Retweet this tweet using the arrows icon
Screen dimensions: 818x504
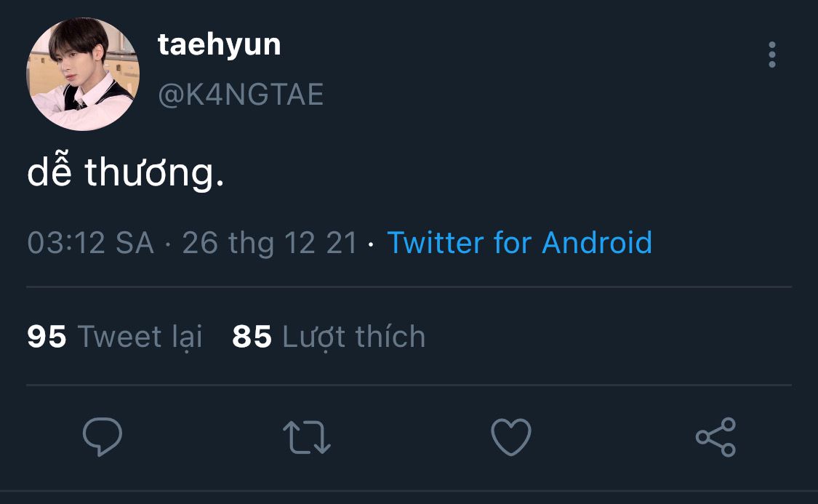[307, 437]
